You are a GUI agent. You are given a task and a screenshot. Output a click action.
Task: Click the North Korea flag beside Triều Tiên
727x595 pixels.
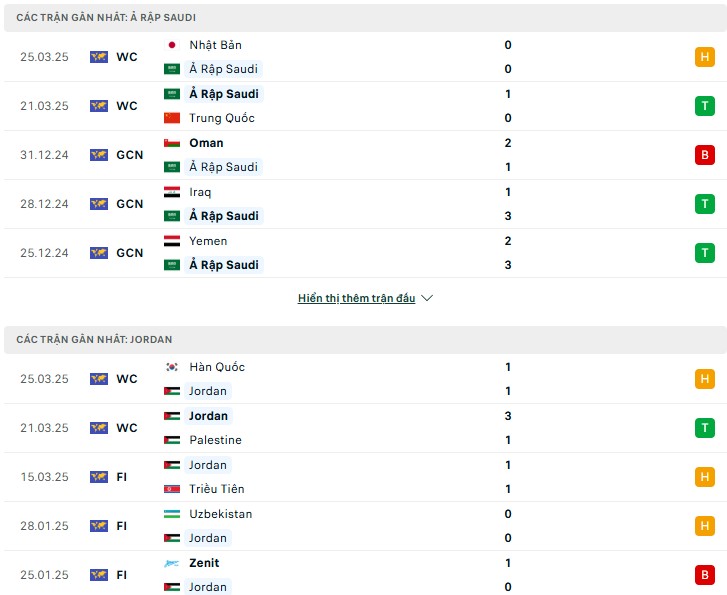(172, 489)
